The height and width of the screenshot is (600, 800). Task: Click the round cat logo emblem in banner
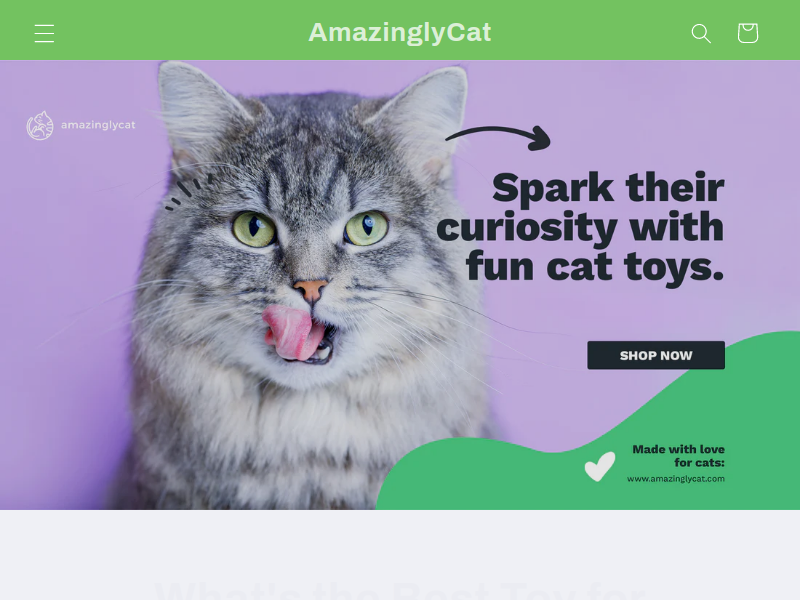[x=40, y=126]
